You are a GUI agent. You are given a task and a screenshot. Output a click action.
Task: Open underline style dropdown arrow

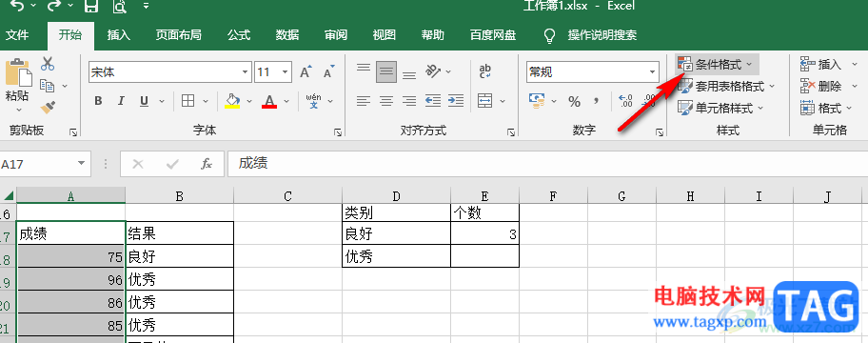[x=162, y=101]
